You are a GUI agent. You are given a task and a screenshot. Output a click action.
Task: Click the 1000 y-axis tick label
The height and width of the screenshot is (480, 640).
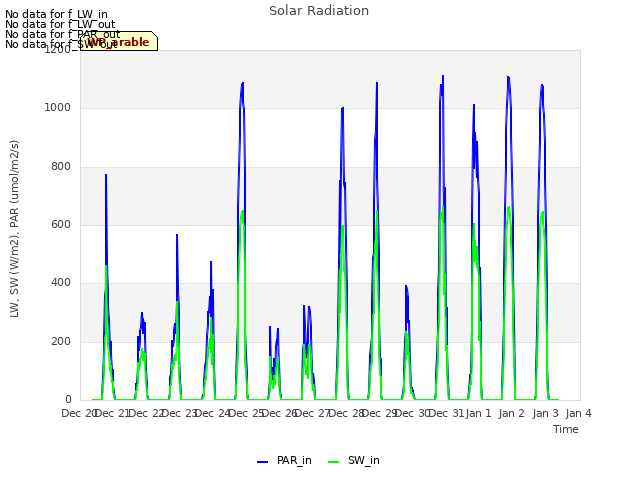click(58, 108)
